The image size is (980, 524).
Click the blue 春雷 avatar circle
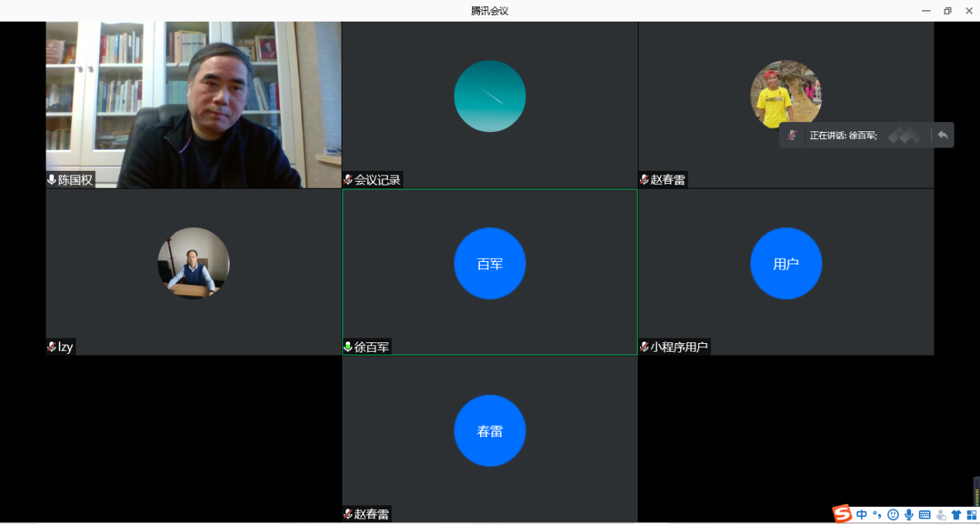click(489, 430)
